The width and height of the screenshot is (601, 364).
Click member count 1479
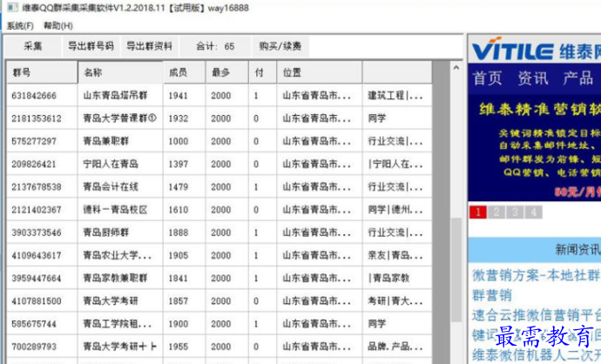pos(179,186)
